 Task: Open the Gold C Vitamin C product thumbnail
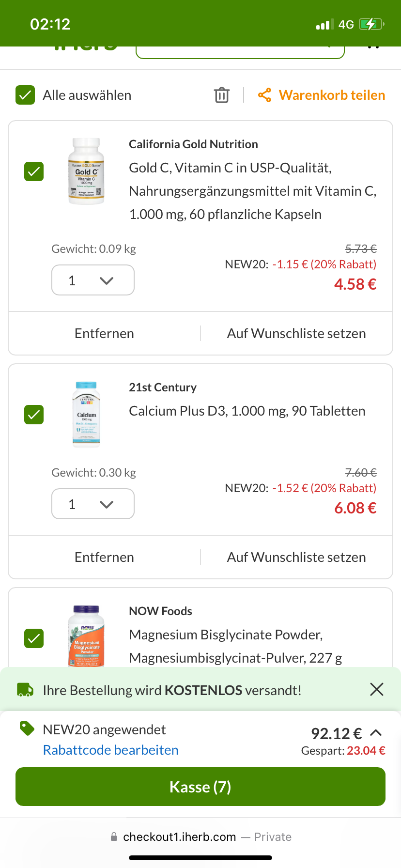86,171
